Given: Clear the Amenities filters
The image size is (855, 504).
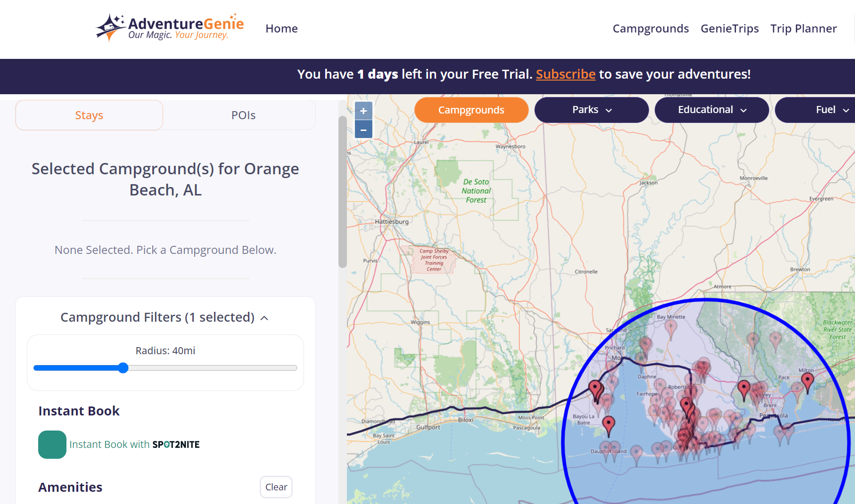Looking at the screenshot, I should click(x=276, y=487).
